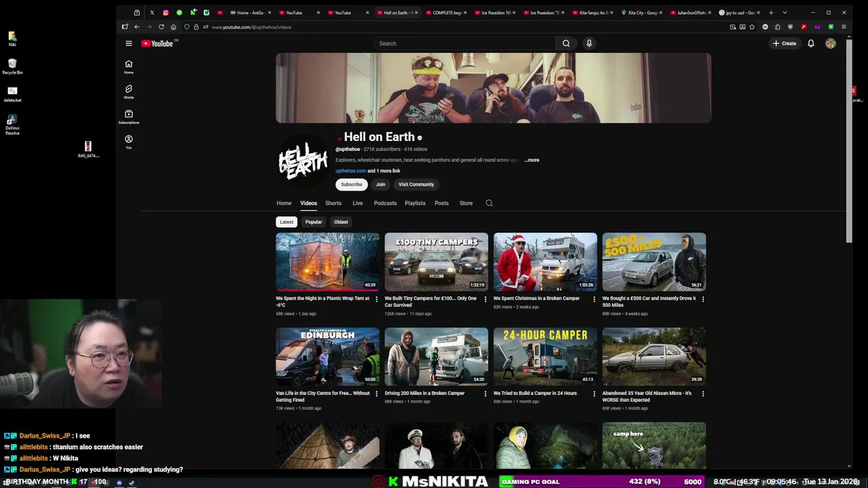Open options for Driving 200 Miles video
Screen dimensions: 868x488
485,394
